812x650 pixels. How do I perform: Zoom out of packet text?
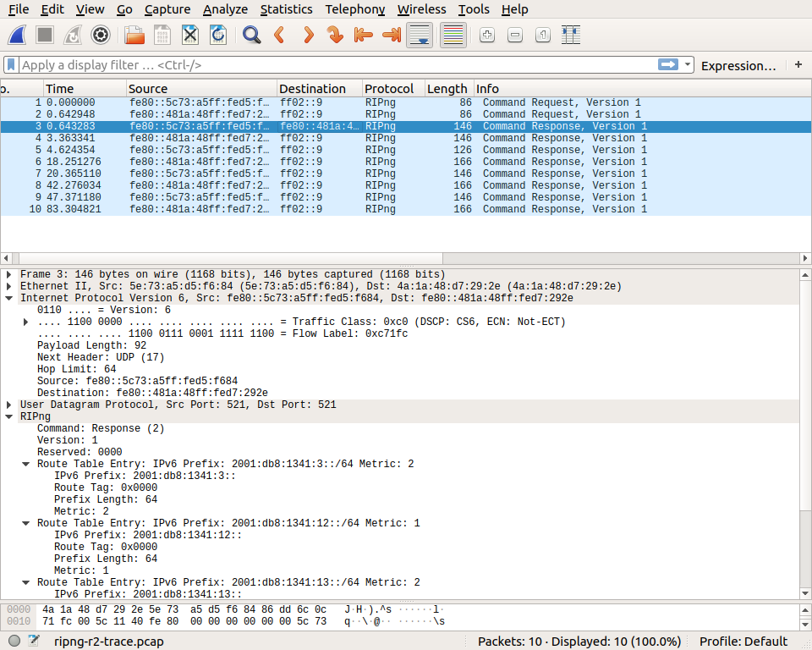(x=515, y=36)
